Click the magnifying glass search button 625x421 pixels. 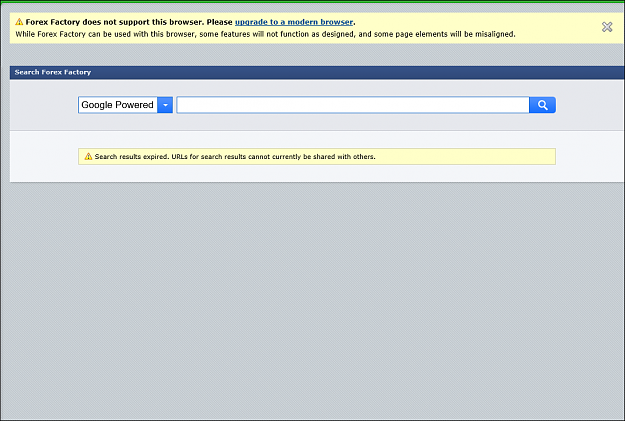542,105
